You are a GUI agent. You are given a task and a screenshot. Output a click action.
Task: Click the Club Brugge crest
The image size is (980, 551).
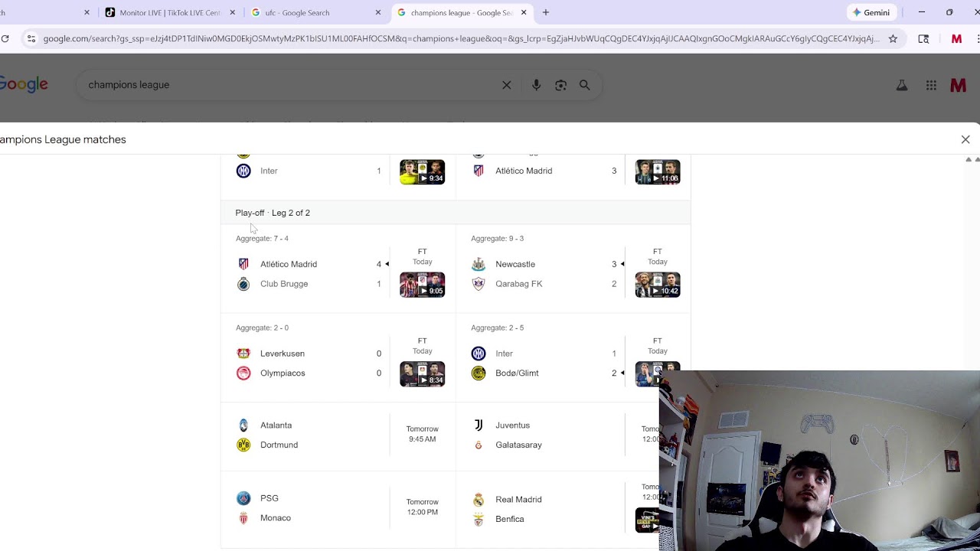tap(243, 284)
